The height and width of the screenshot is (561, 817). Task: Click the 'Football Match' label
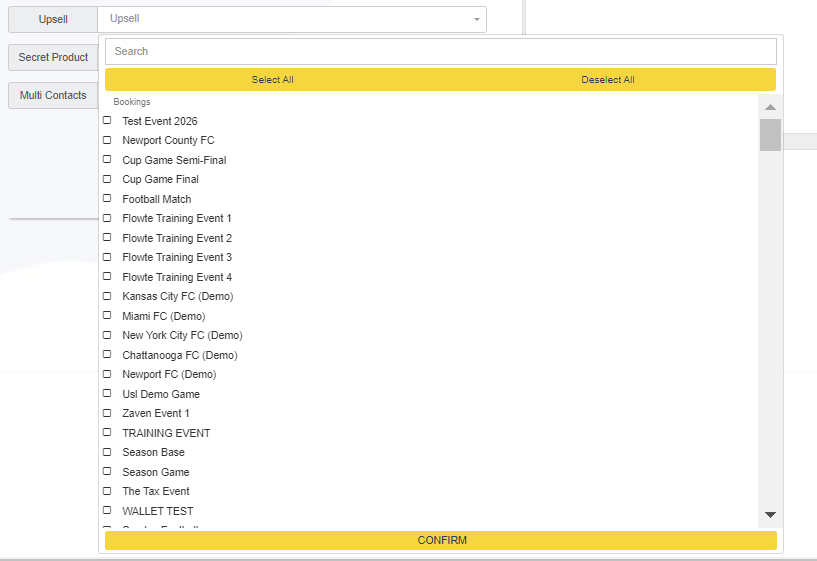tap(157, 199)
